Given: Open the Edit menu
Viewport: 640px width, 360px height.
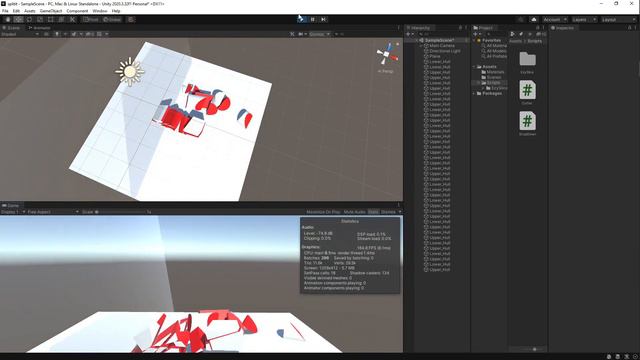Looking at the screenshot, I should tap(16, 11).
